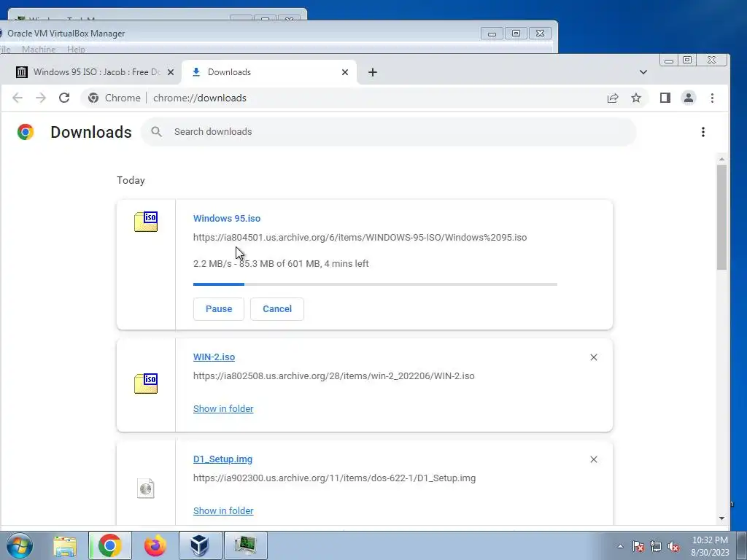Click the browser forward arrow
This screenshot has width=747, height=560.
click(41, 98)
